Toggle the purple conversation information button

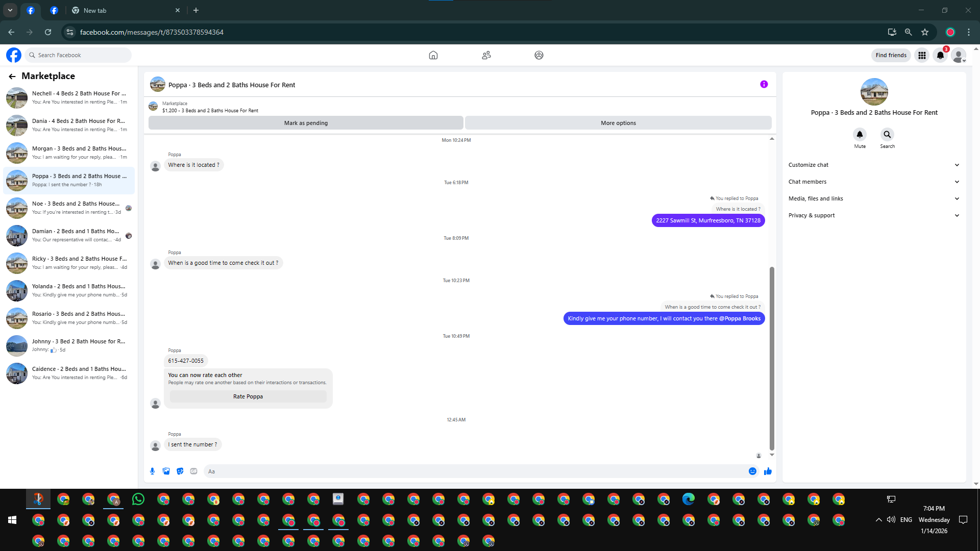764,85
